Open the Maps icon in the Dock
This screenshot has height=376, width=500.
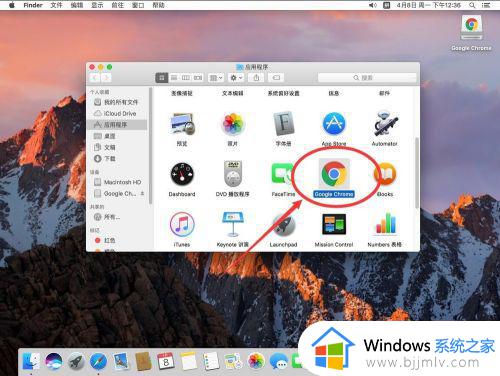234,362
